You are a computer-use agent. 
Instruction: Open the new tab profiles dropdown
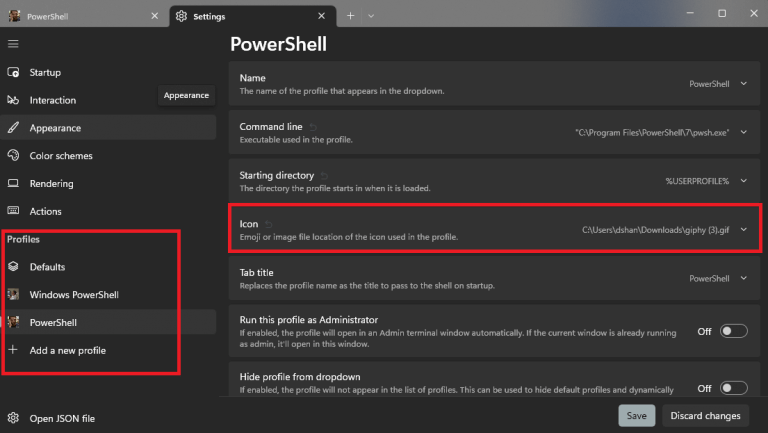pos(371,16)
